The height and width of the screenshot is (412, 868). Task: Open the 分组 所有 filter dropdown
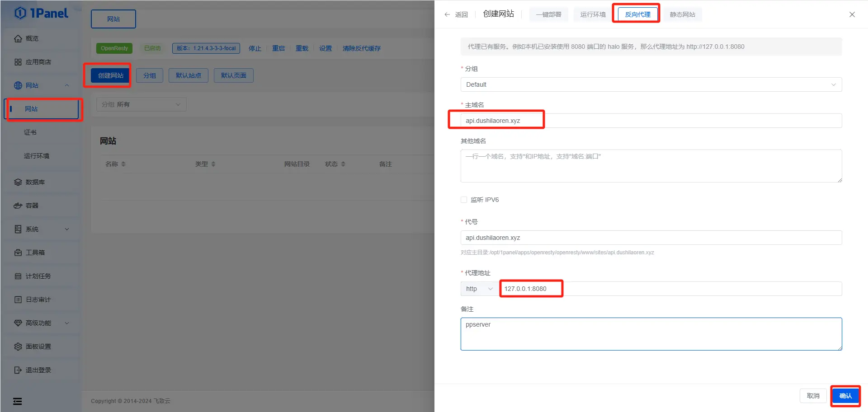coord(142,104)
